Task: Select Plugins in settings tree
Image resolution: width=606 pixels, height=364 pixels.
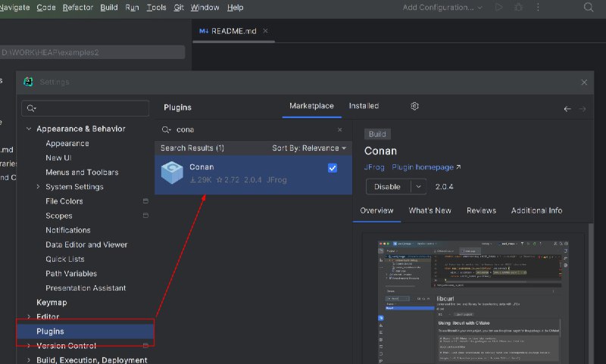Action: click(85, 331)
